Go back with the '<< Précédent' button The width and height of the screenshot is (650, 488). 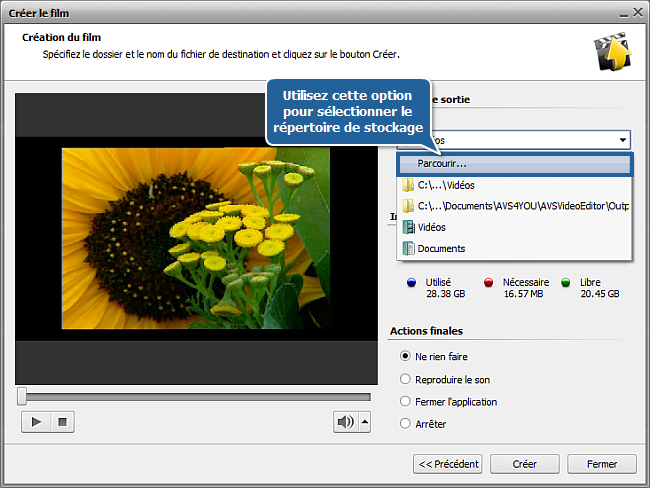click(448, 464)
